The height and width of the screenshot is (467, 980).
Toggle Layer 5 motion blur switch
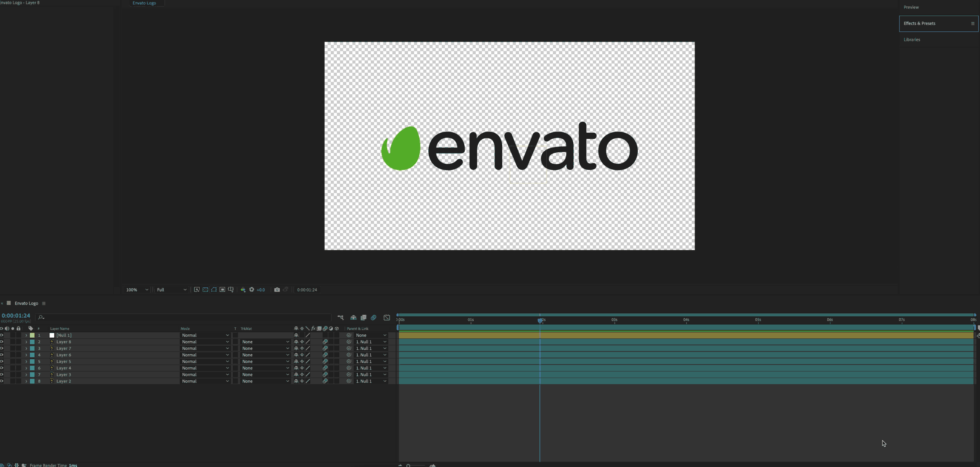point(325,362)
